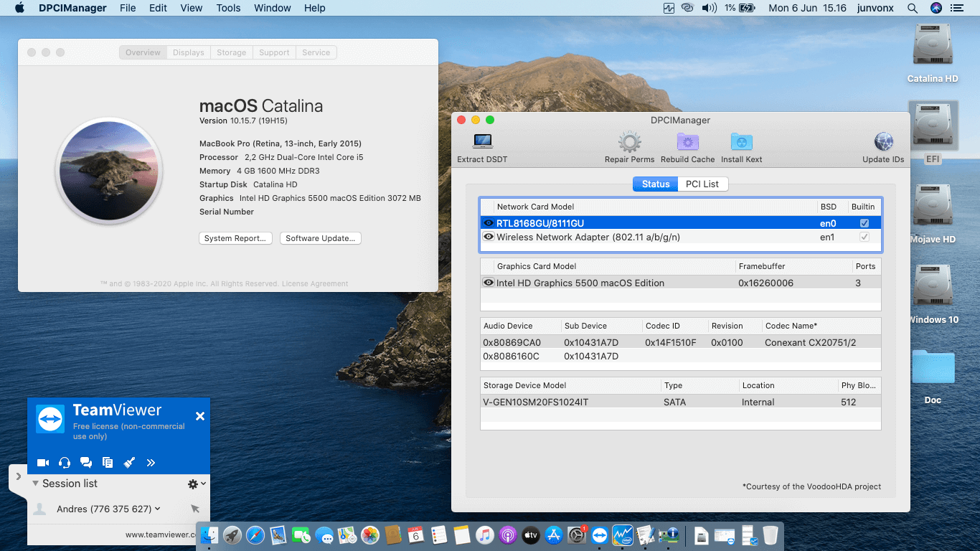Screen dimensions: 980x551
Task: Open TeamViewer file box icon
Action: pyautogui.click(x=108, y=463)
